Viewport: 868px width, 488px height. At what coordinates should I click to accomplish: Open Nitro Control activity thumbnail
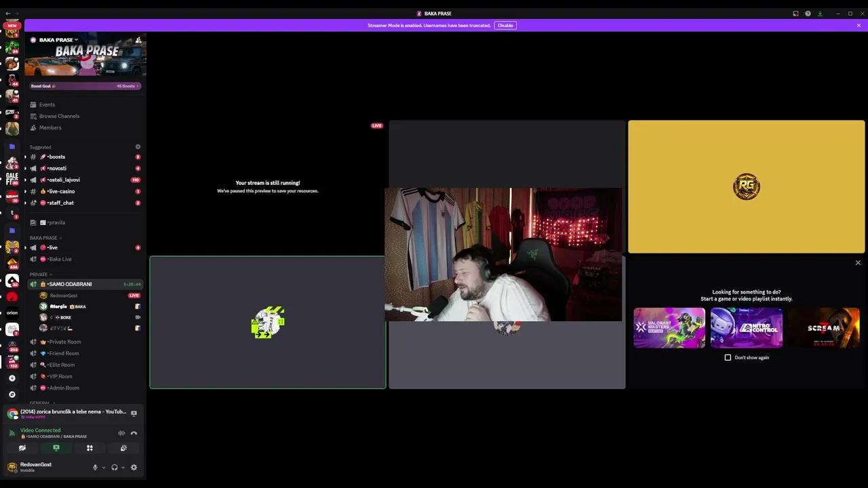[x=747, y=328]
